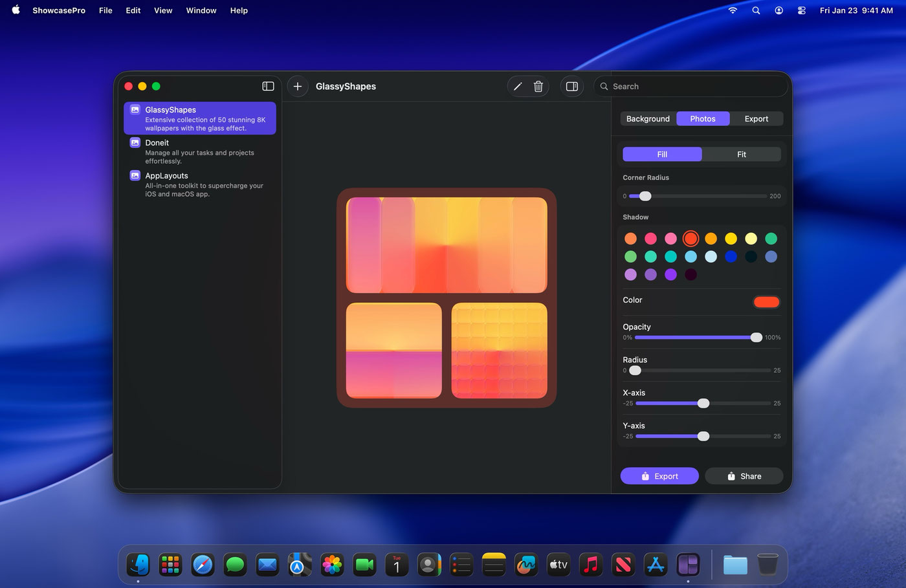Switch to the Background tab
Image resolution: width=906 pixels, height=588 pixels.
[x=648, y=118]
